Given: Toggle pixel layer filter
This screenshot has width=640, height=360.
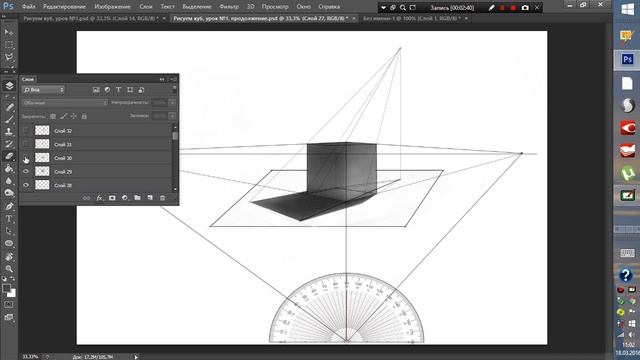Looking at the screenshot, I should [x=96, y=90].
